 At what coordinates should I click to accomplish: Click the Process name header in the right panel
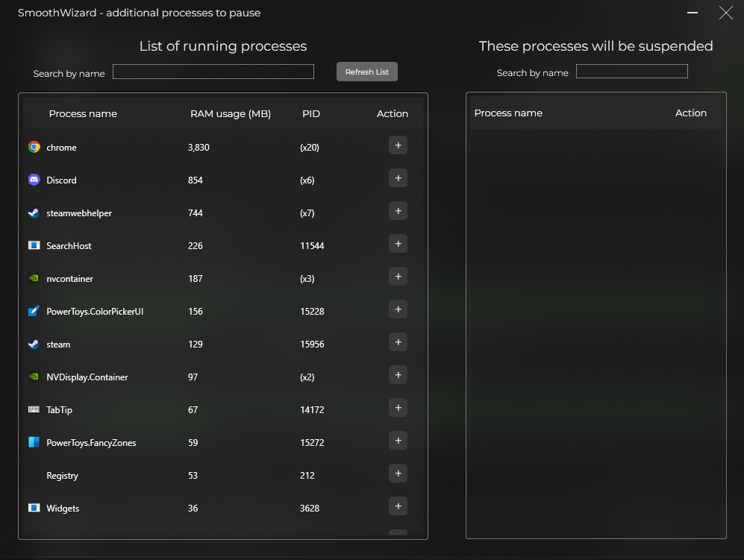point(507,113)
